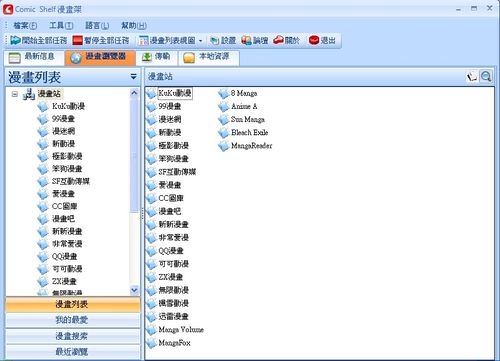Click the search magnifier icon in right panel header
Viewport: 500px width, 361px height.
pos(486,77)
